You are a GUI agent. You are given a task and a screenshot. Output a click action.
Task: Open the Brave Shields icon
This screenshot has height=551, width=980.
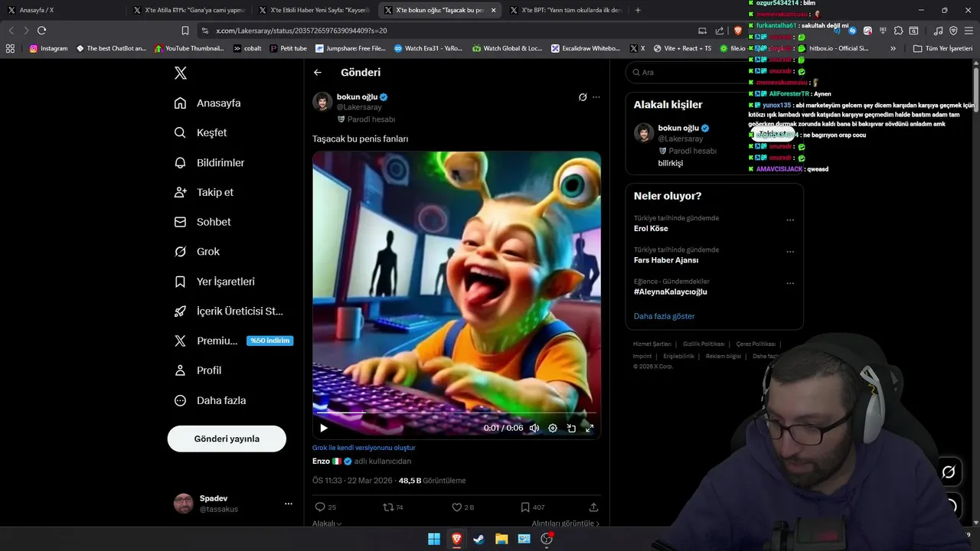(x=739, y=31)
